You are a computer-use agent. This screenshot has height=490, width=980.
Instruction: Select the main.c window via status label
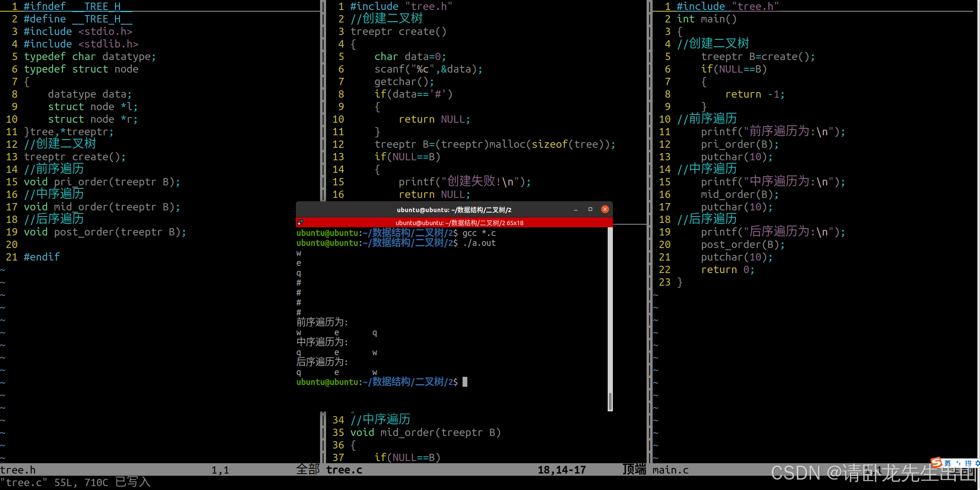[670, 470]
